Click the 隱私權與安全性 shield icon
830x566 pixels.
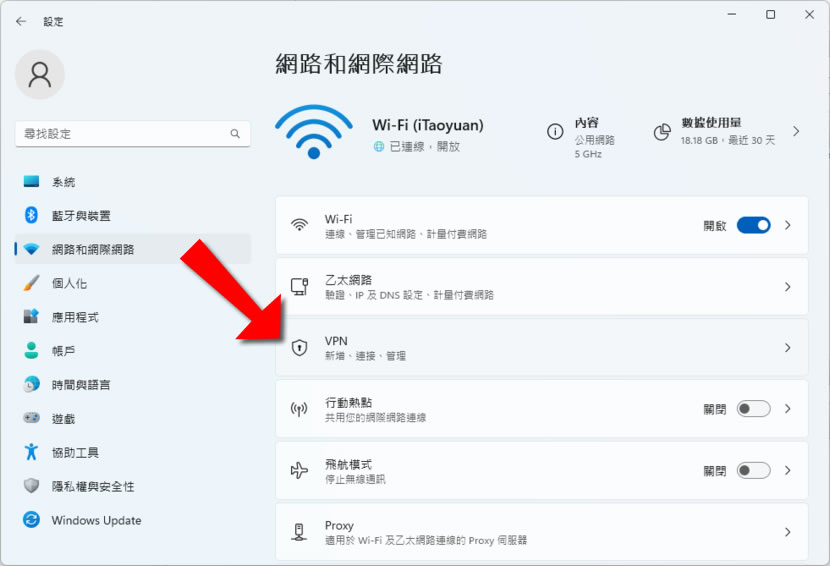tap(31, 486)
